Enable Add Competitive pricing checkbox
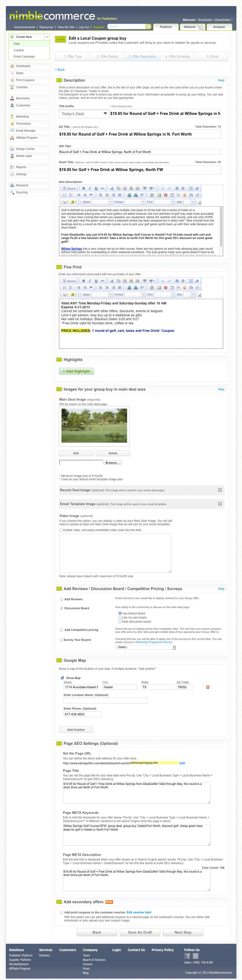242x980 pixels. [62, 630]
